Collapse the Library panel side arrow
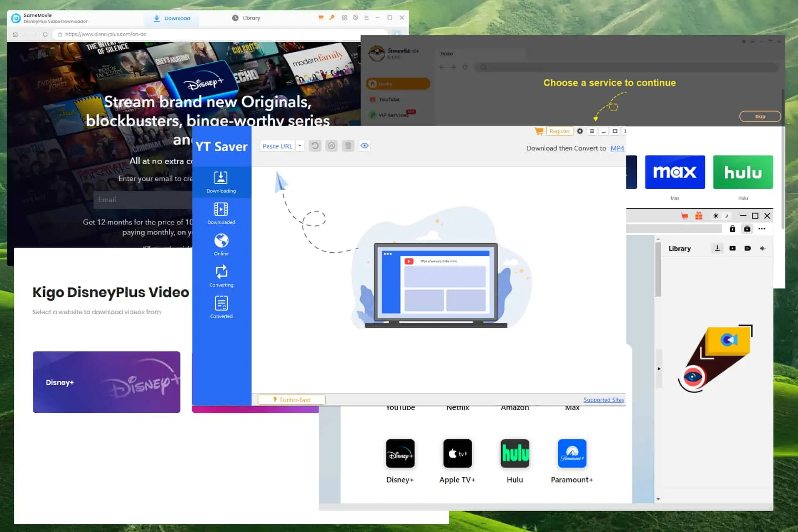Screen dimensions: 798x532 (659, 369)
